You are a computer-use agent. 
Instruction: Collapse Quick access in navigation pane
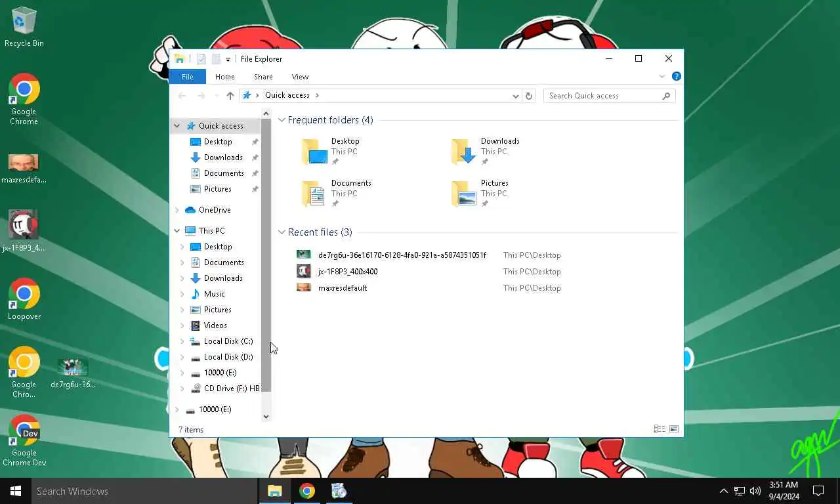click(x=177, y=126)
